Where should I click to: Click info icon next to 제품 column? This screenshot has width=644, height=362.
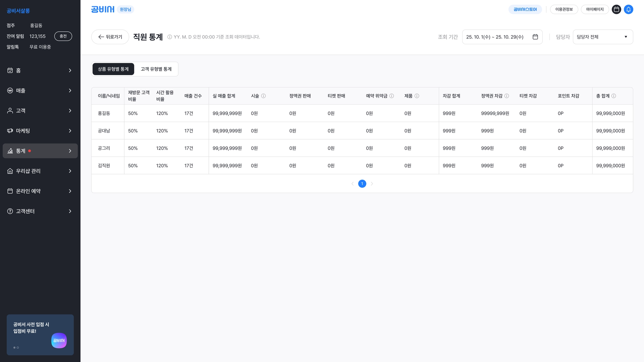[x=417, y=96]
